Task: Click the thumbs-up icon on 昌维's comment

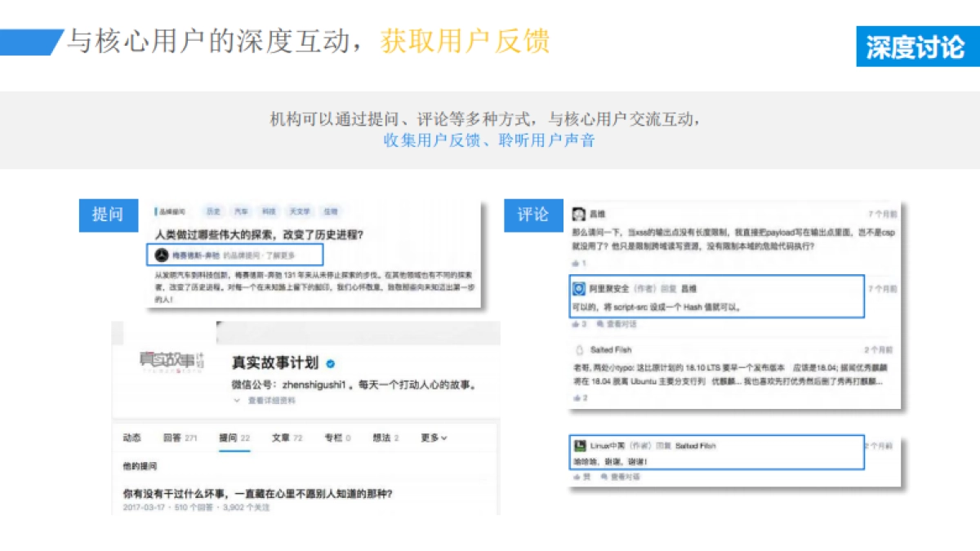Action: (x=576, y=262)
